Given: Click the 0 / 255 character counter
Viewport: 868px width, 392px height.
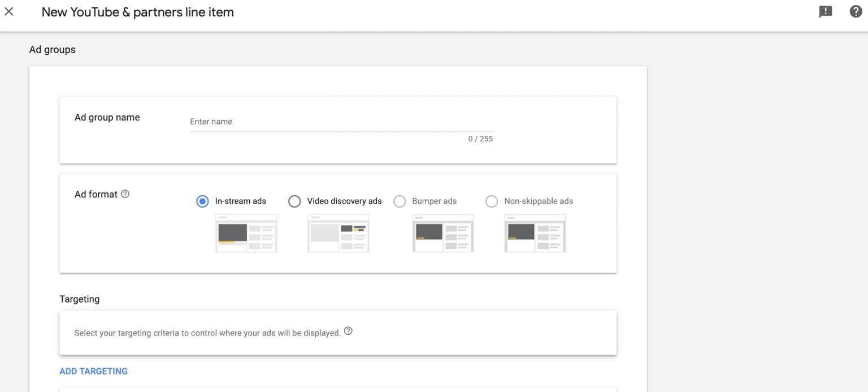Looking at the screenshot, I should pos(481,139).
